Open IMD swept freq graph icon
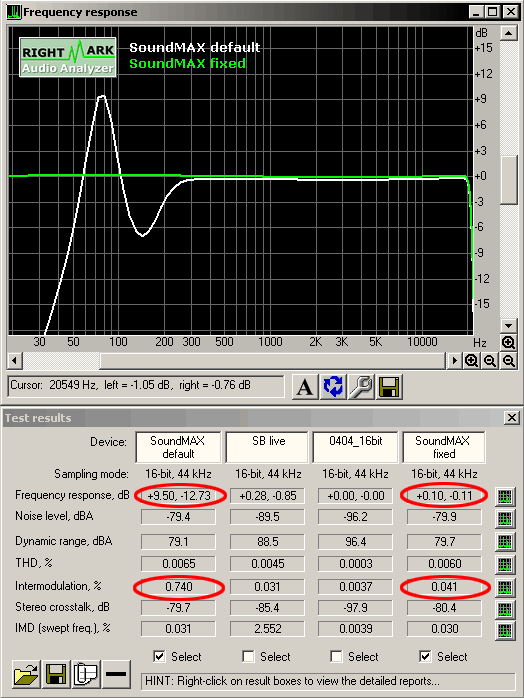 click(505, 631)
